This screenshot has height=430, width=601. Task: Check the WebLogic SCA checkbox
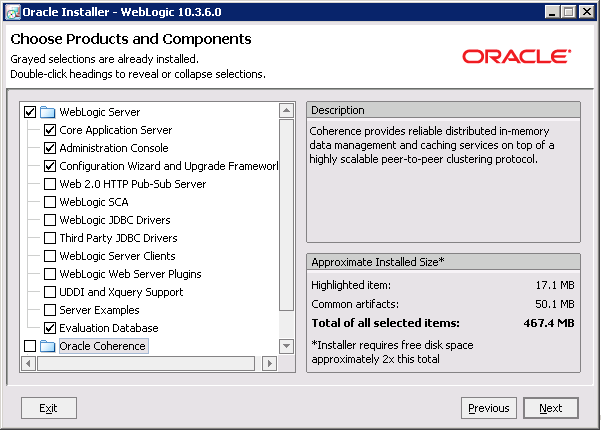pos(50,202)
